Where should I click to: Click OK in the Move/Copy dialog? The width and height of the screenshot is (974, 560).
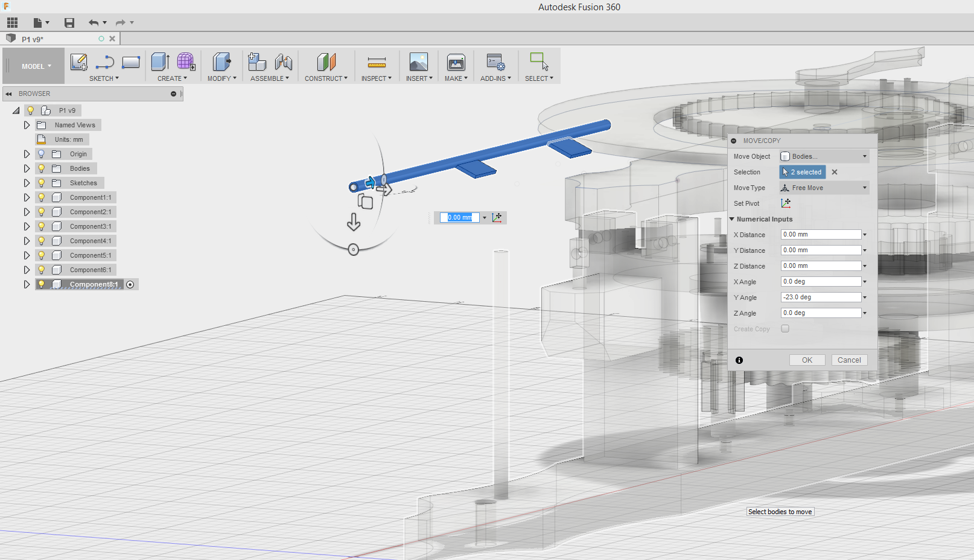pyautogui.click(x=807, y=360)
